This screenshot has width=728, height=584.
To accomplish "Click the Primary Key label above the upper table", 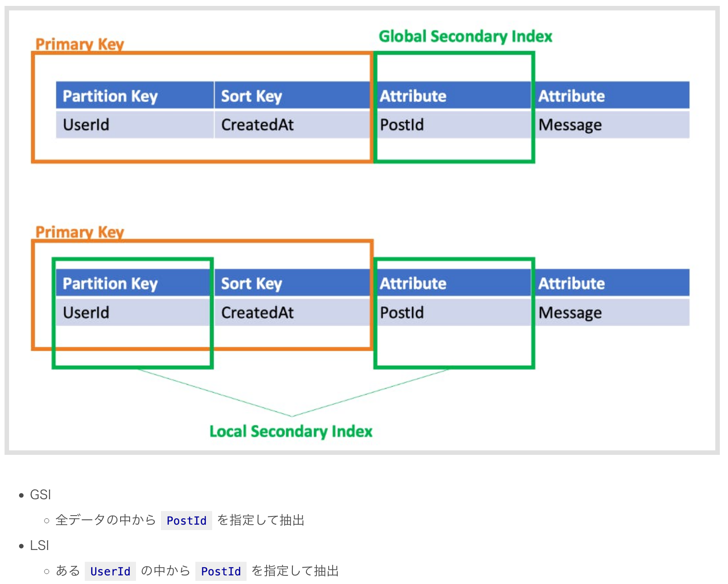I will point(79,44).
